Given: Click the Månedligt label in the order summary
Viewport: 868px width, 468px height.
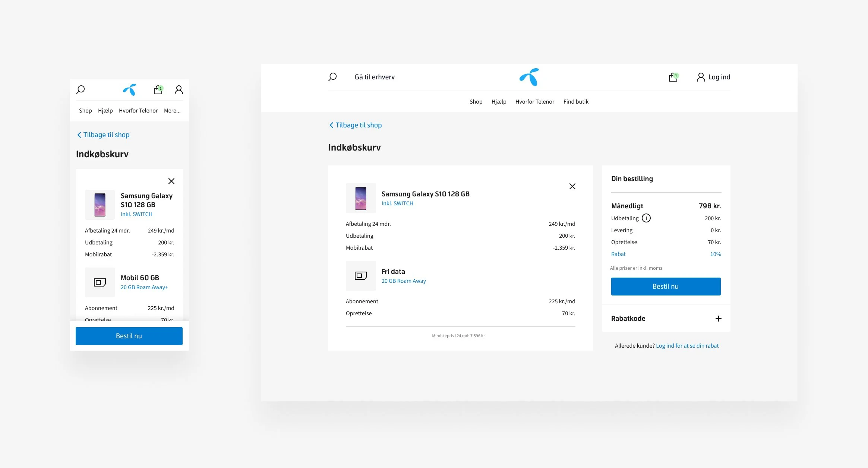Looking at the screenshot, I should pyautogui.click(x=627, y=206).
